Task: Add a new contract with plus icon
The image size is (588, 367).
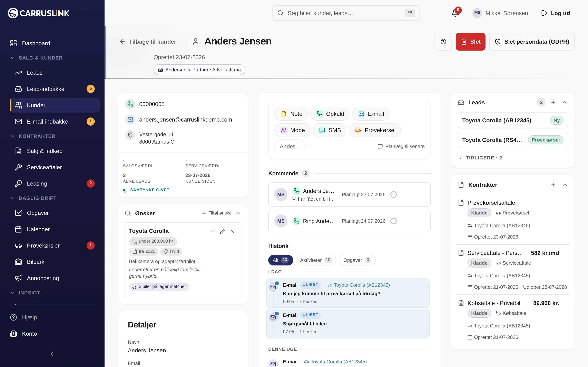Action: [x=553, y=185]
